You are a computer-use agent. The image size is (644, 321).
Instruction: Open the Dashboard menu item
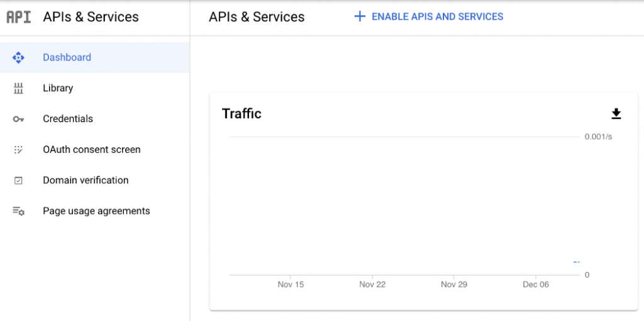point(67,57)
